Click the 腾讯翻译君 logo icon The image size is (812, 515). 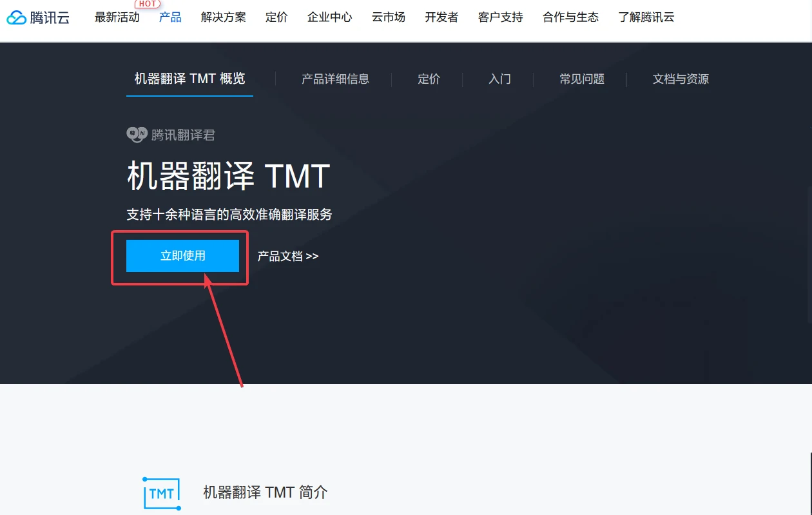point(137,134)
